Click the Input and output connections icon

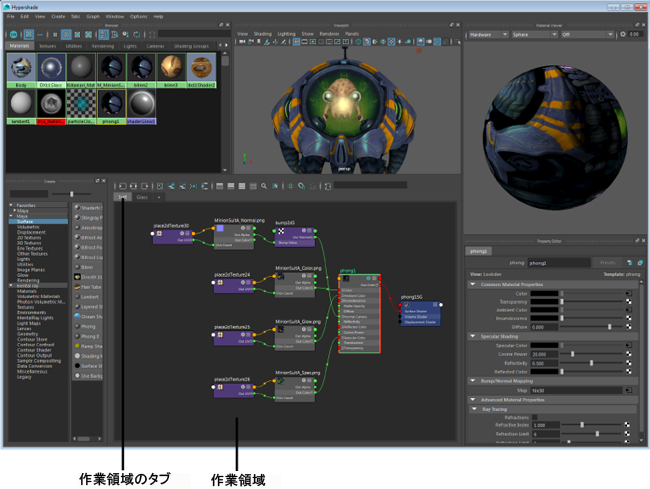133,186
